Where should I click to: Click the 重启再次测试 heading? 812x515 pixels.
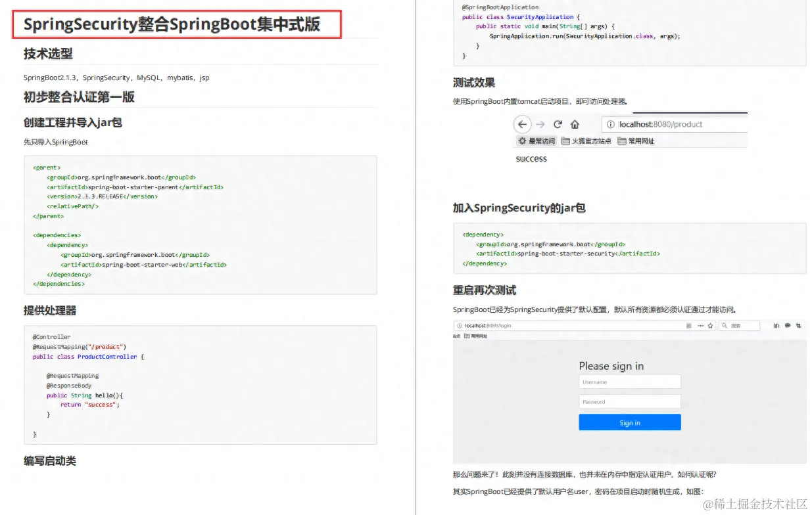485,290
